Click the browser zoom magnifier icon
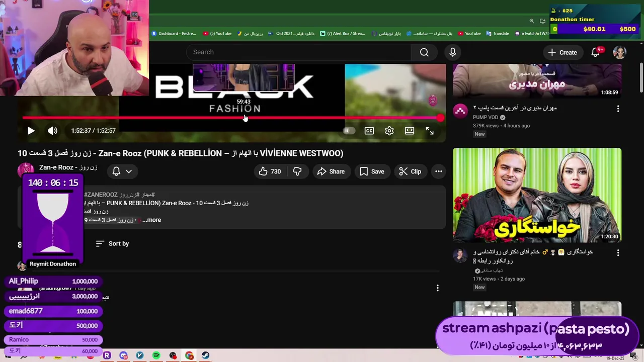Viewport: 644px width, 362px height. pyautogui.click(x=532, y=21)
